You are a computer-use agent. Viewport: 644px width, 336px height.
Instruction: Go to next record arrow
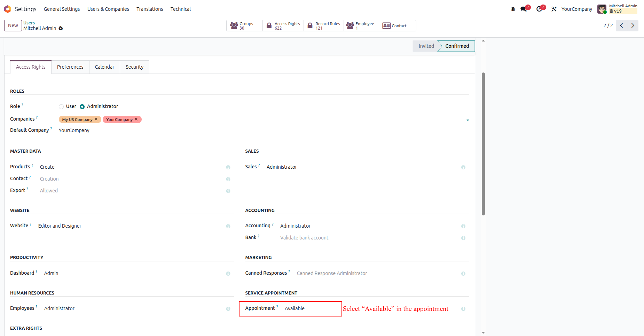[x=633, y=25]
